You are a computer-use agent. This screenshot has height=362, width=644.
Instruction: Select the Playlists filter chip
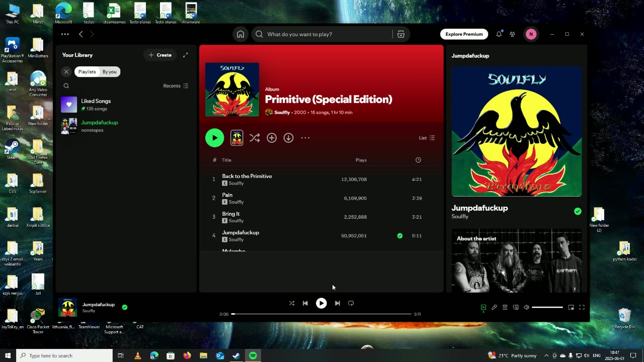87,72
